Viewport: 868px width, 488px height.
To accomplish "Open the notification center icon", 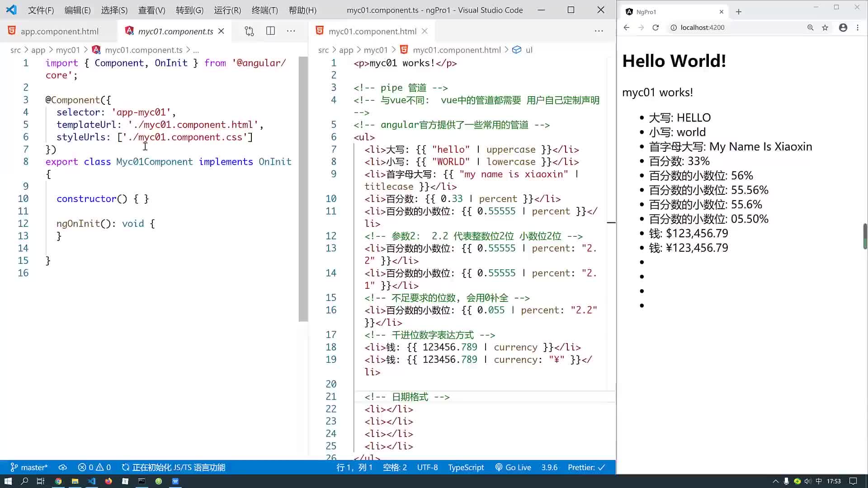I will pyautogui.click(x=853, y=481).
